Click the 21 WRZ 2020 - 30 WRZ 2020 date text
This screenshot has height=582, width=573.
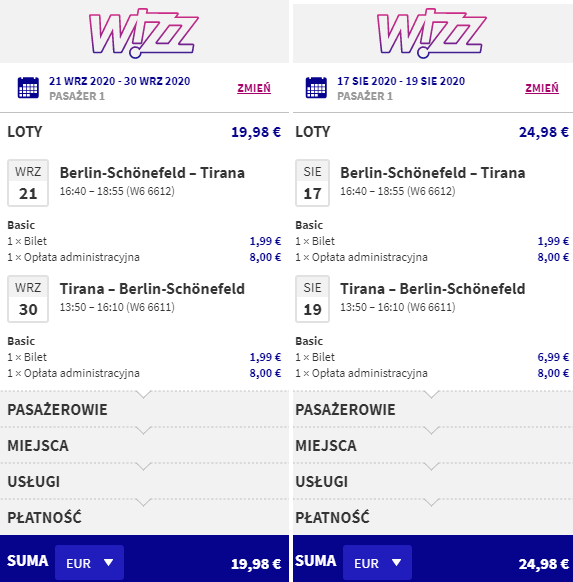(x=119, y=81)
